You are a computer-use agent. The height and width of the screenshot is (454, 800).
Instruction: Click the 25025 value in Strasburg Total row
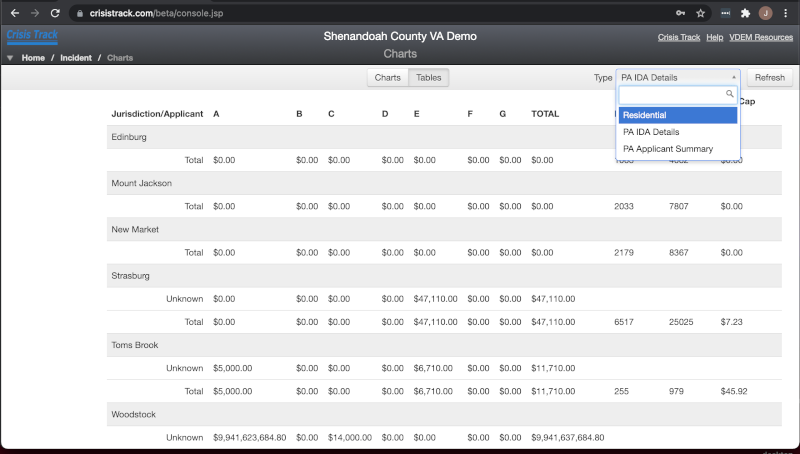click(681, 322)
